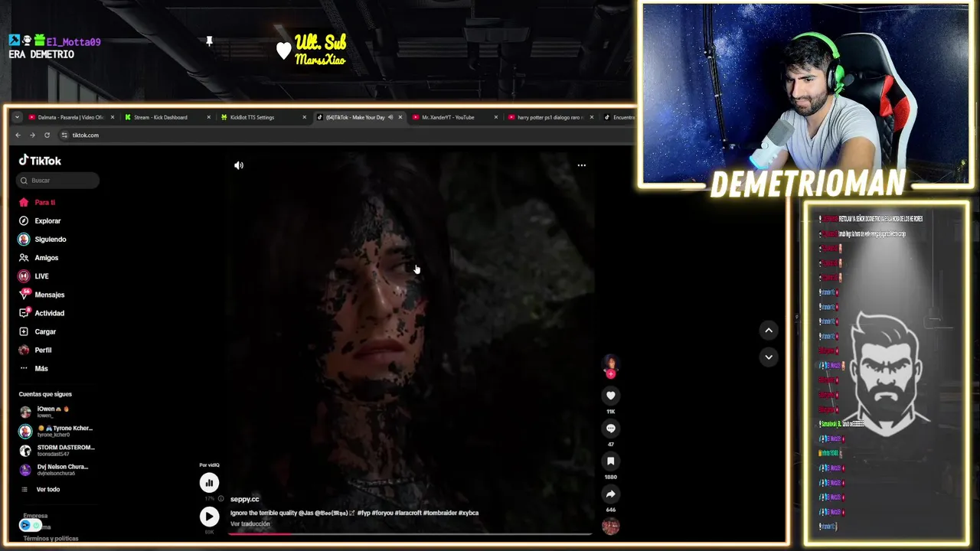Switch to Stream - Kick Dashboard tab

(x=166, y=117)
